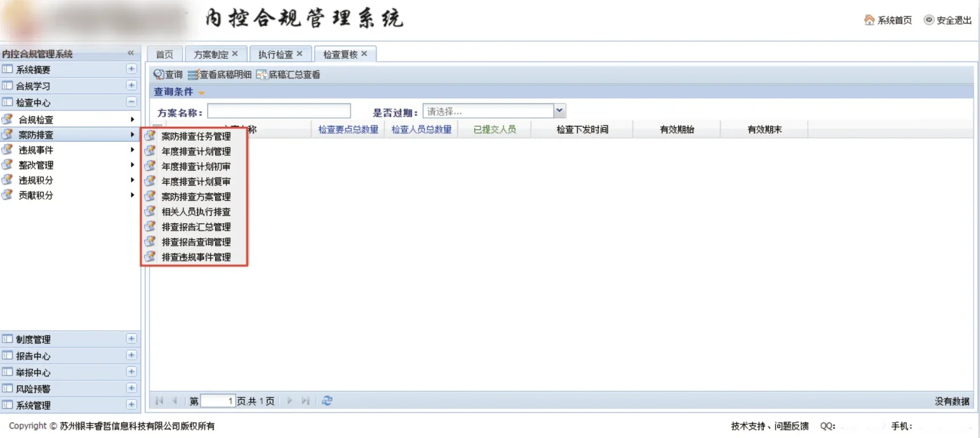
Task: Expand the 制度管理 sidebar section
Action: point(131,339)
